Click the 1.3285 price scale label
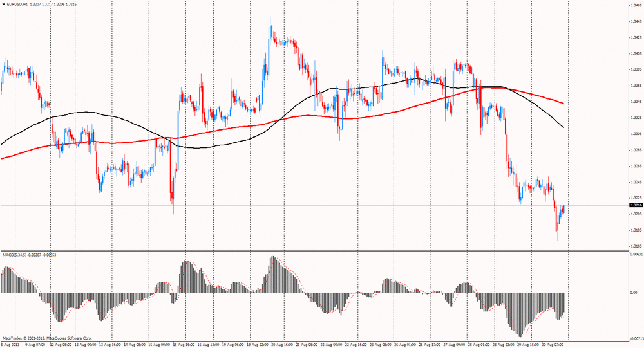 [x=636, y=150]
